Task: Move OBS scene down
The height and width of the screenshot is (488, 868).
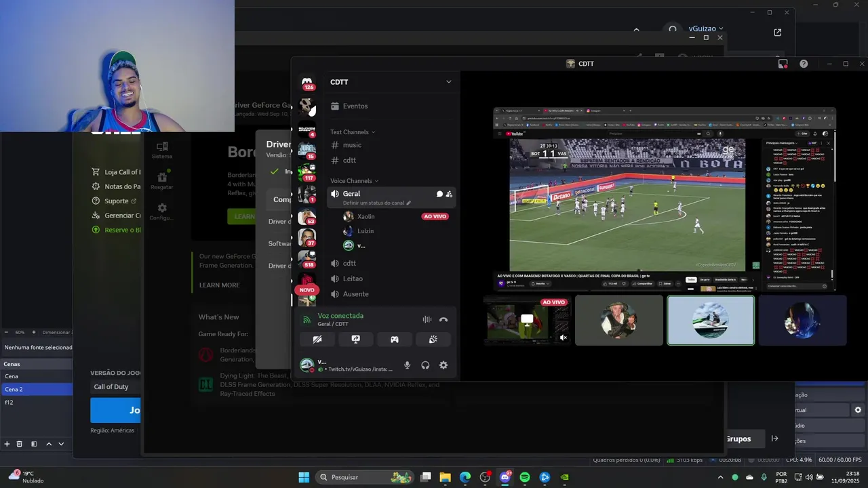Action: pos(61,444)
